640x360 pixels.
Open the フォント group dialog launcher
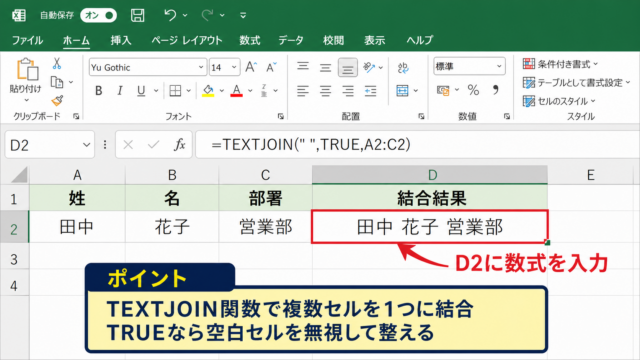(280, 116)
